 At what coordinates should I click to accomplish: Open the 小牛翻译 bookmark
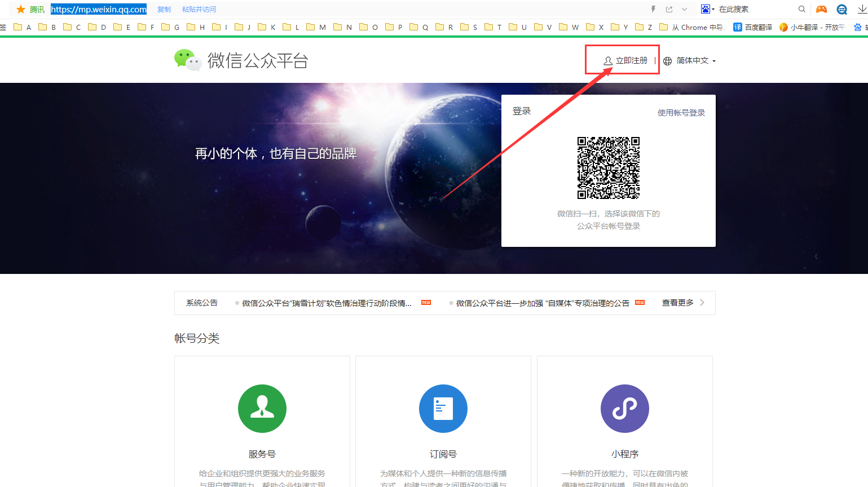pos(813,27)
